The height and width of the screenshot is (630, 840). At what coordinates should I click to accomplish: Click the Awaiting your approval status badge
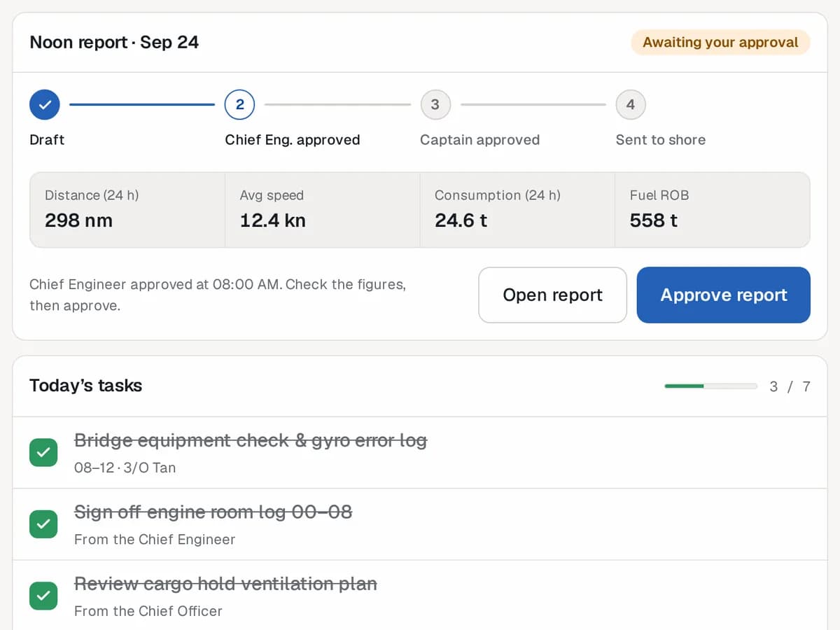pyautogui.click(x=720, y=42)
